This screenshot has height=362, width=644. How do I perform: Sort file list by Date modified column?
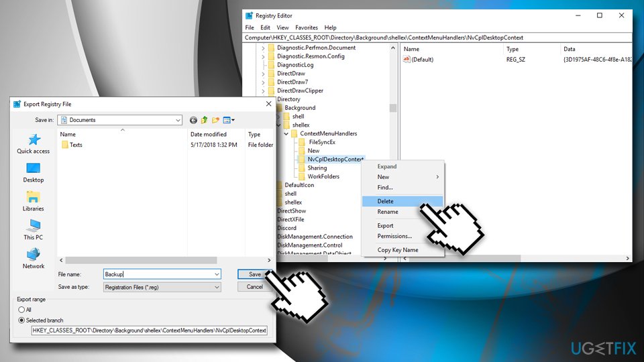pos(217,134)
